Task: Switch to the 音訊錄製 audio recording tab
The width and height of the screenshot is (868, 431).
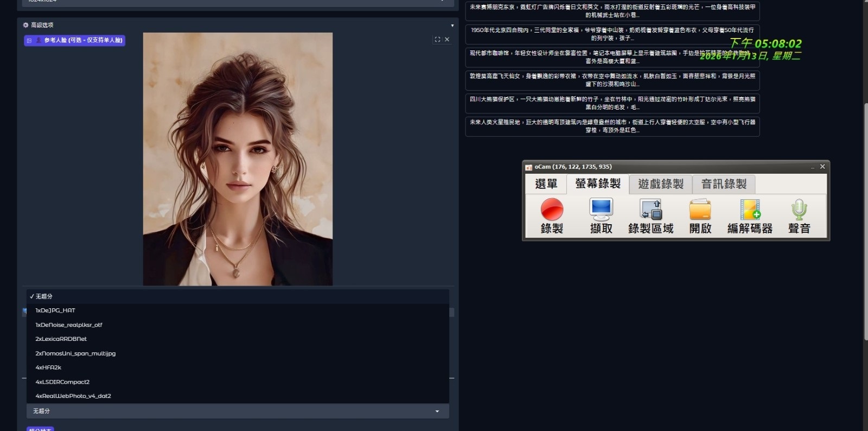Action: (x=724, y=184)
